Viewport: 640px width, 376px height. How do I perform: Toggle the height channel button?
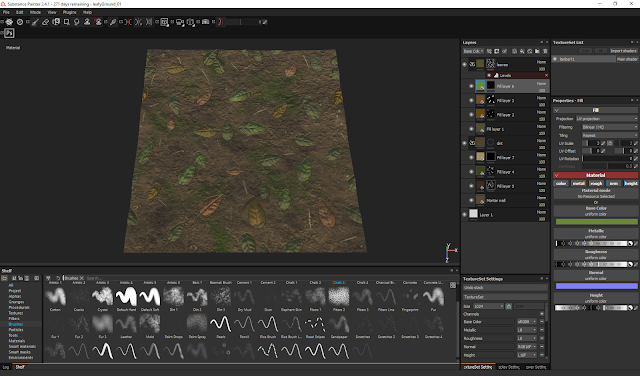(631, 183)
